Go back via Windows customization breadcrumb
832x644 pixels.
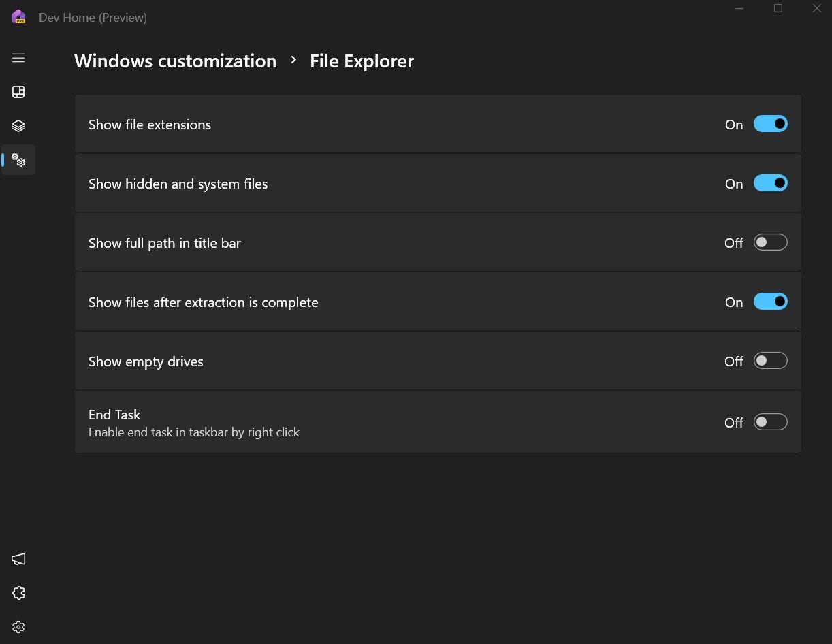coord(175,61)
